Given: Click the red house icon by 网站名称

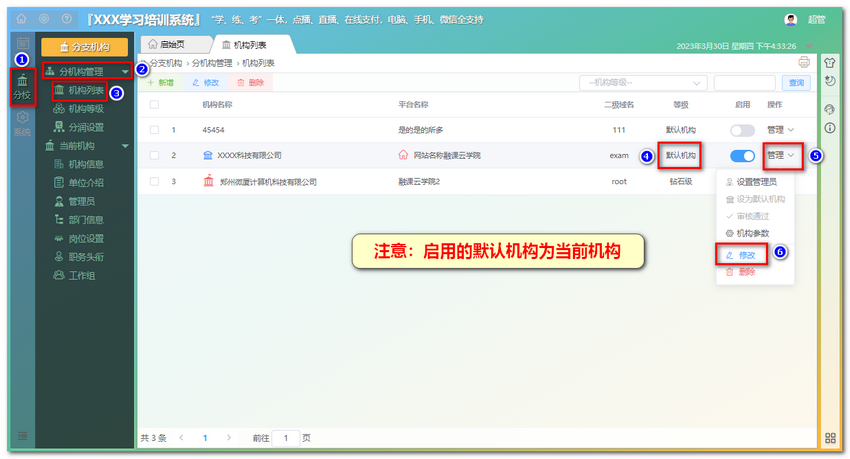Looking at the screenshot, I should 403,155.
